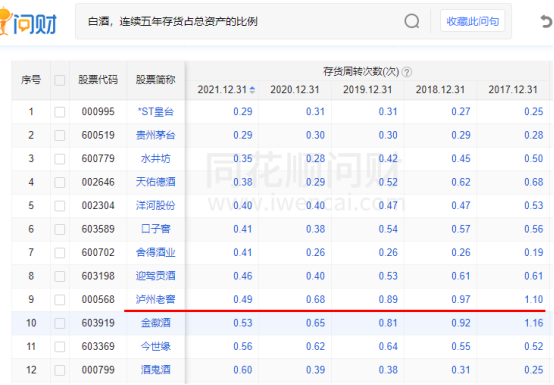The width and height of the screenshot is (554, 385).
Task: Click the 2020.12.31 column header
Action: 295,90
